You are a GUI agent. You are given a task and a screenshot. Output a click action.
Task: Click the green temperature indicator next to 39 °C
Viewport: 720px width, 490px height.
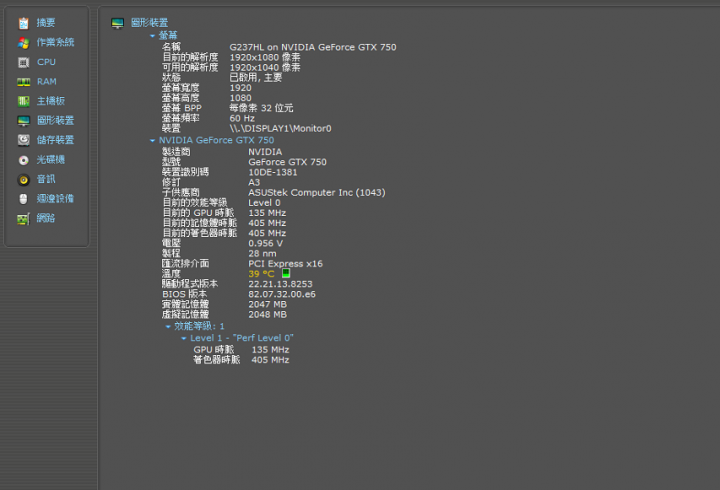[286, 273]
